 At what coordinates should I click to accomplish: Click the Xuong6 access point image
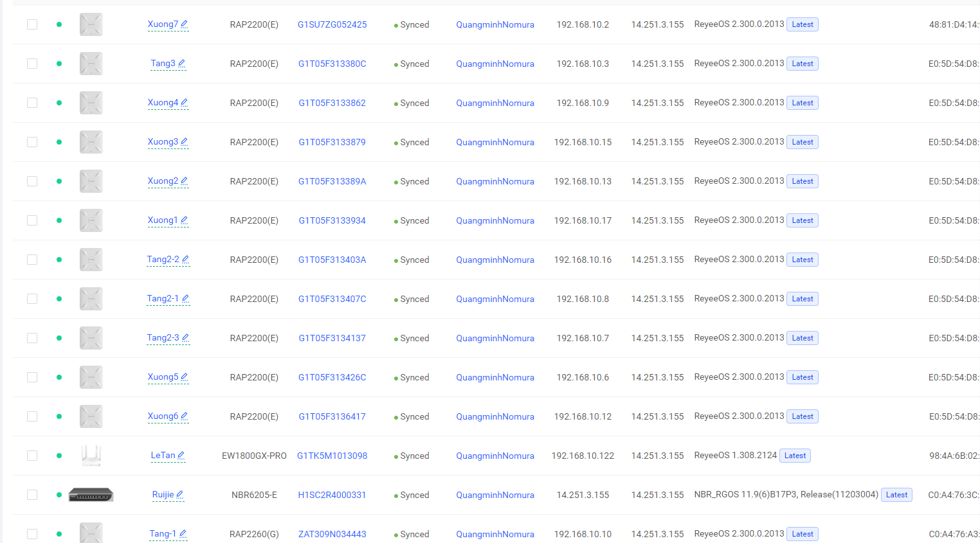[x=91, y=416]
